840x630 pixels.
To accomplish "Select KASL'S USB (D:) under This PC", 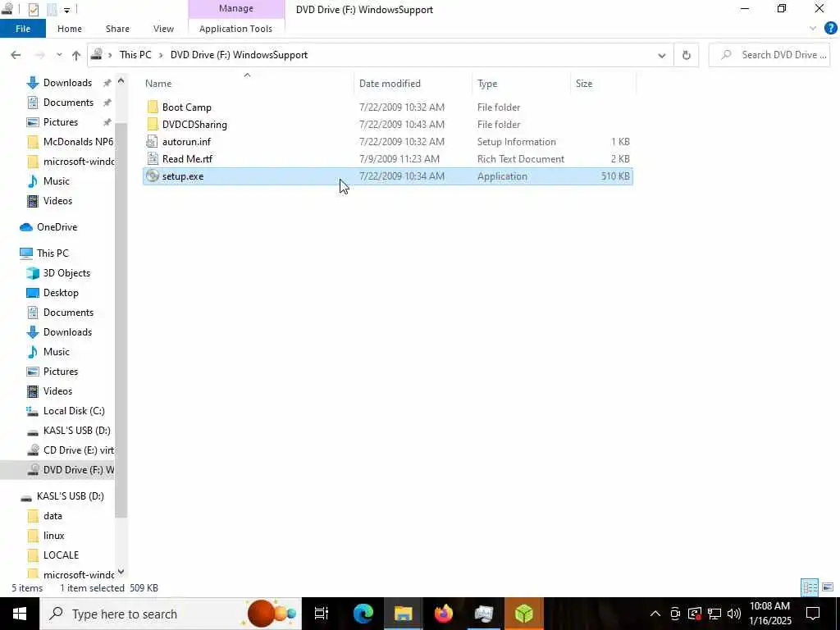I will (x=68, y=431).
